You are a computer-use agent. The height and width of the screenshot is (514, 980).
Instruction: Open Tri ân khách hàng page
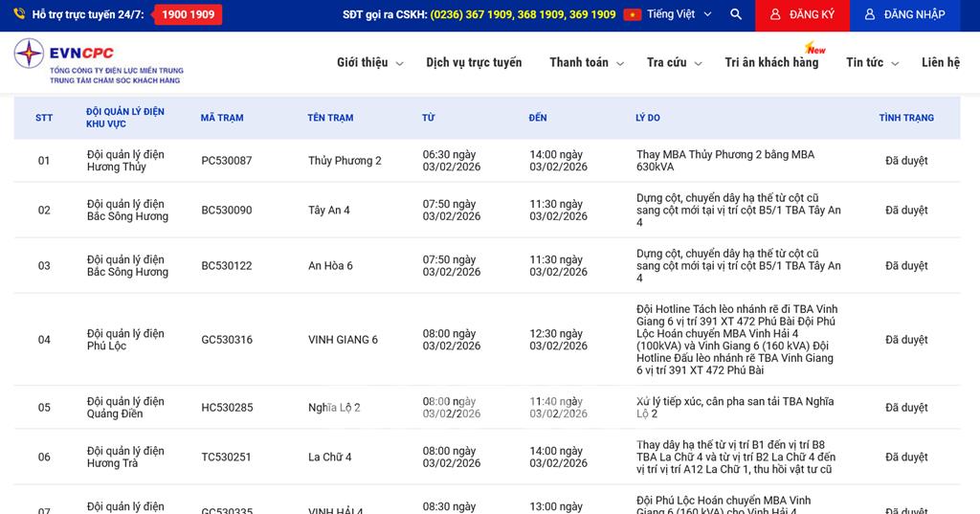click(x=771, y=62)
